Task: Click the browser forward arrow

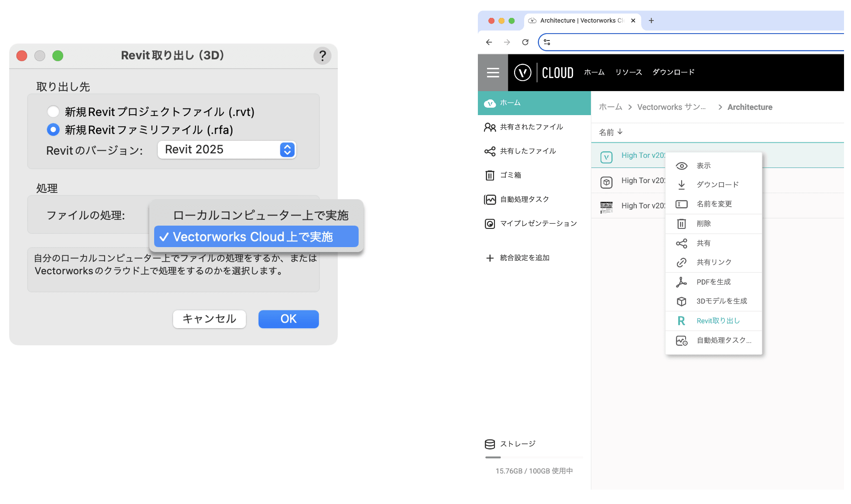Action: tap(507, 42)
